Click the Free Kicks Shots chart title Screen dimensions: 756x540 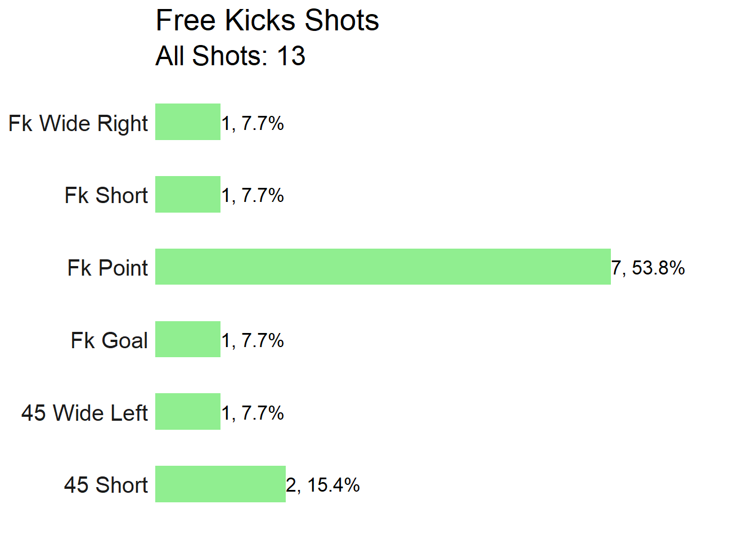tap(267, 21)
